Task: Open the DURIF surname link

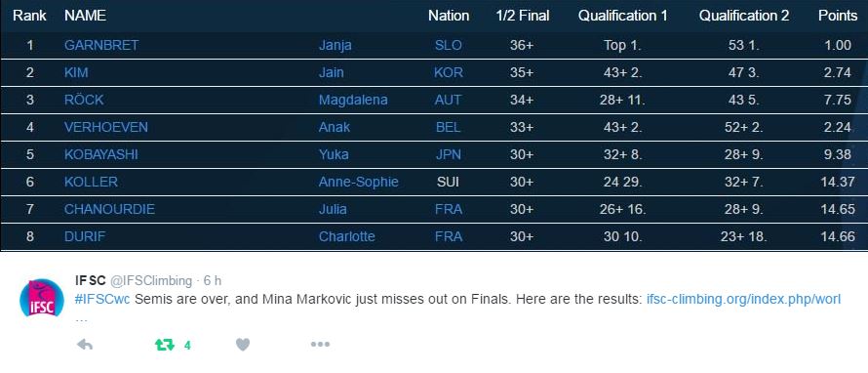Action: (85, 236)
